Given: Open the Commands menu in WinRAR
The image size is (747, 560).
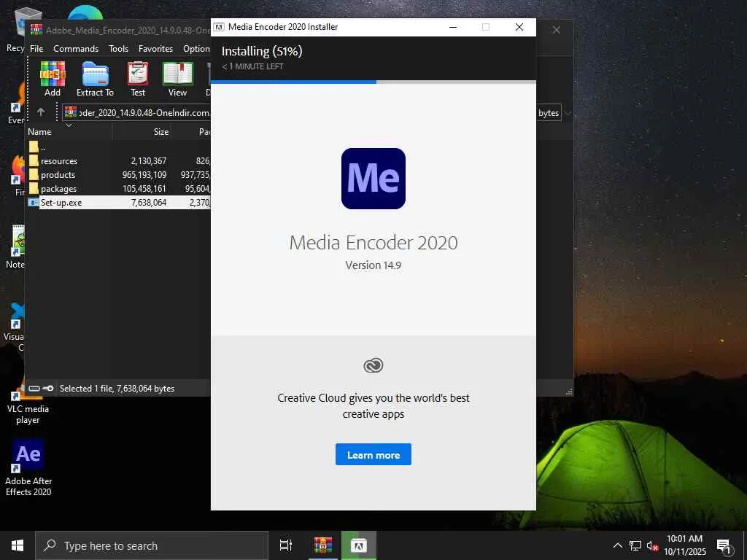Looking at the screenshot, I should (x=76, y=49).
